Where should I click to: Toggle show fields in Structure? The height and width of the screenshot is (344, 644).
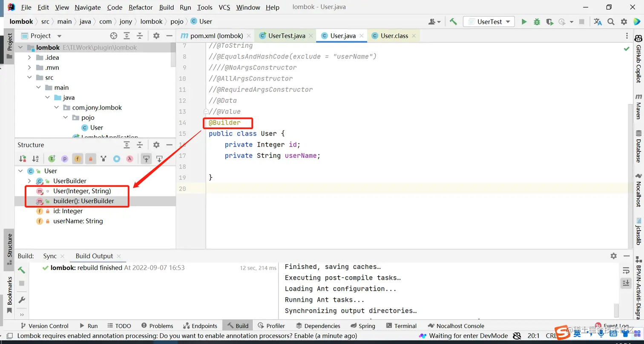[x=78, y=159]
